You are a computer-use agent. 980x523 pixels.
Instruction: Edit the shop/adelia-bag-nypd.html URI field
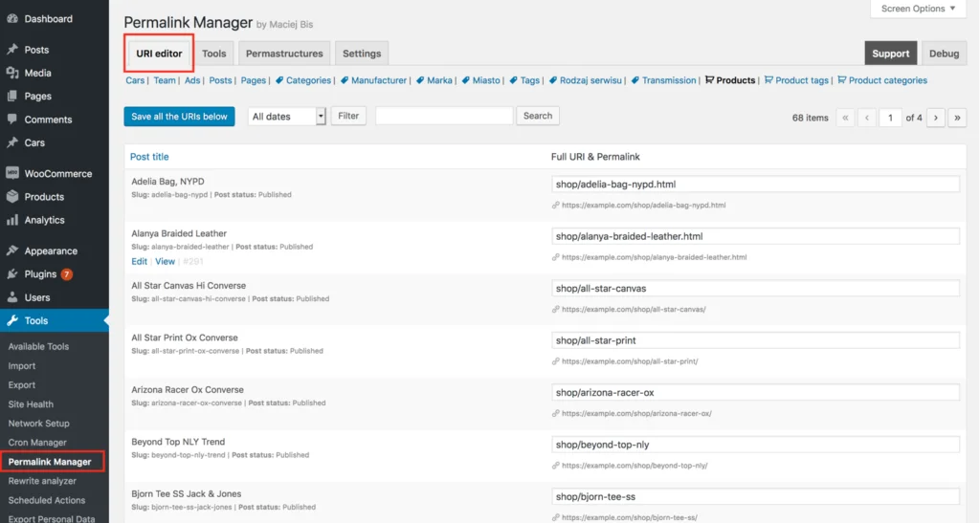(756, 185)
